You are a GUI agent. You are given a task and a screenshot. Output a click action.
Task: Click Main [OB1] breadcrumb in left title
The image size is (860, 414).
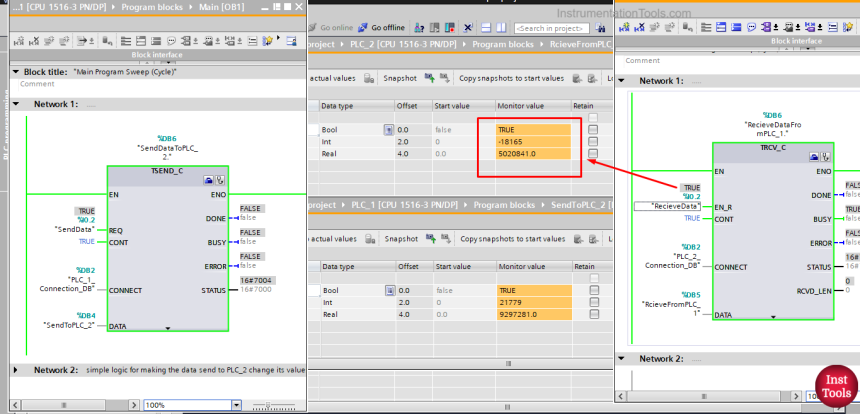[x=222, y=7]
